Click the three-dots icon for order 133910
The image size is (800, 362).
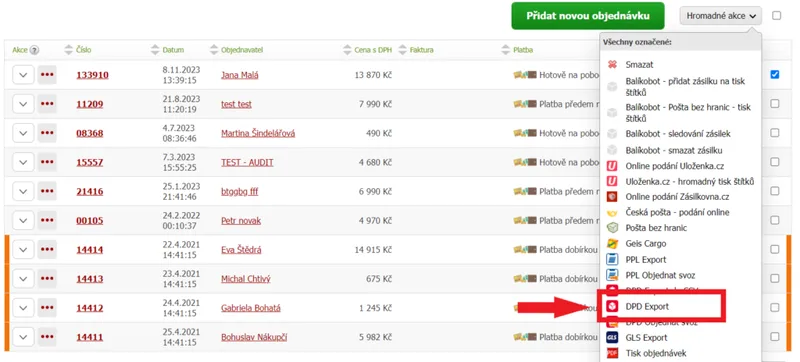[x=47, y=75]
